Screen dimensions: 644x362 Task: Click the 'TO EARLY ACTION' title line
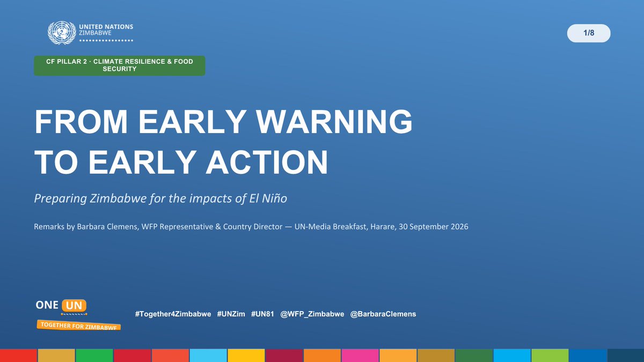(x=181, y=161)
